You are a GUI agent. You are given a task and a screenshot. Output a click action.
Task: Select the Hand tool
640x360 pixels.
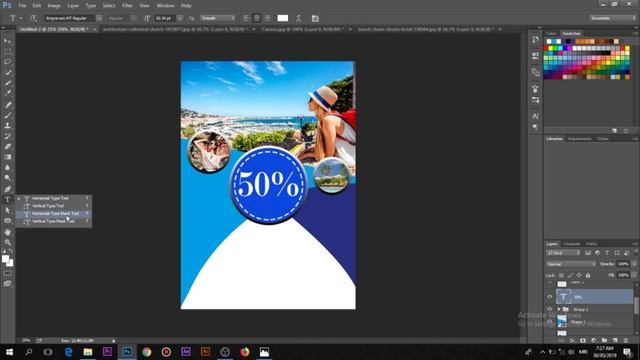click(7, 232)
